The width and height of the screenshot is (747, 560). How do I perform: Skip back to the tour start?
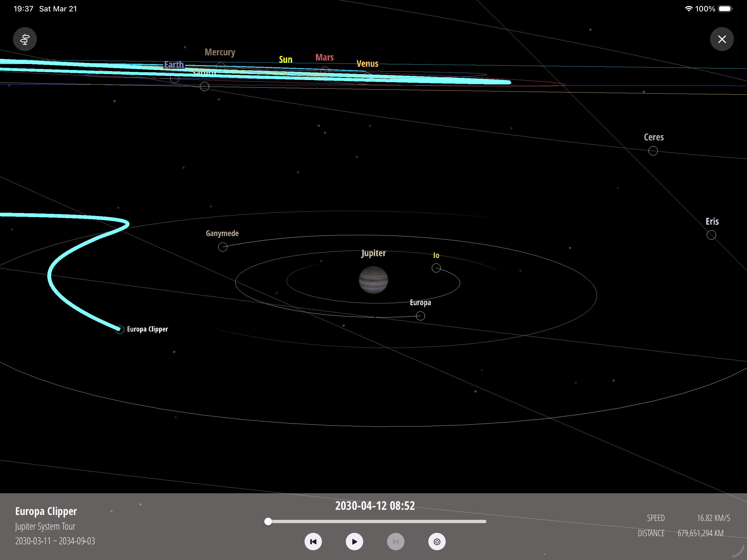(x=313, y=542)
